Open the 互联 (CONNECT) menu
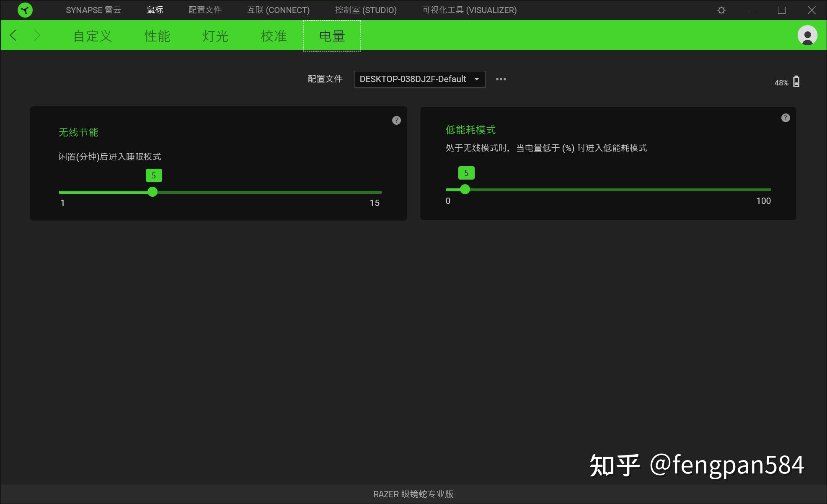This screenshot has height=504, width=827. (x=278, y=10)
